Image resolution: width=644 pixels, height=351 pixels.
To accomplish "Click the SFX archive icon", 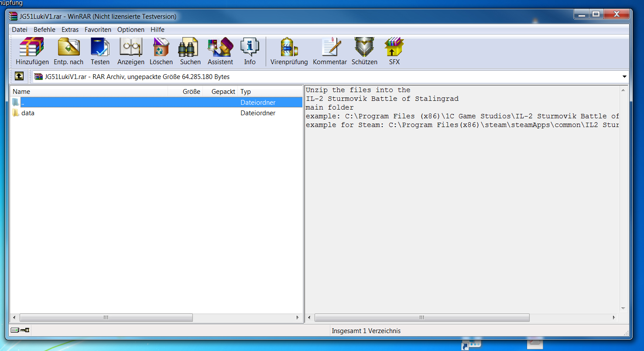I will tap(394, 52).
